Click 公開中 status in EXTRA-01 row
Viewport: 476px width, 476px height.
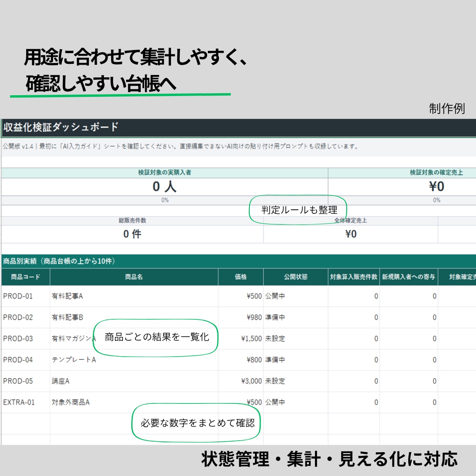296,402
